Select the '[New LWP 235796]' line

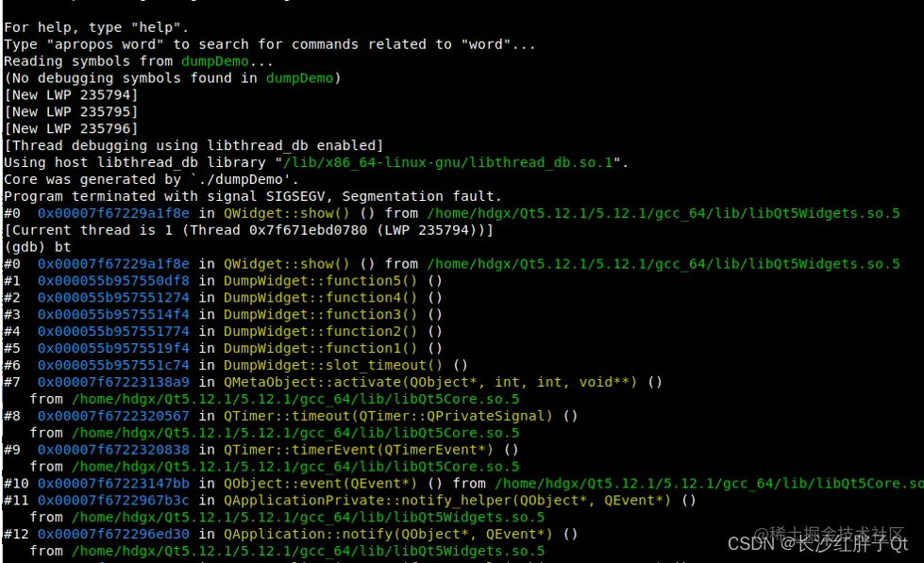71,129
